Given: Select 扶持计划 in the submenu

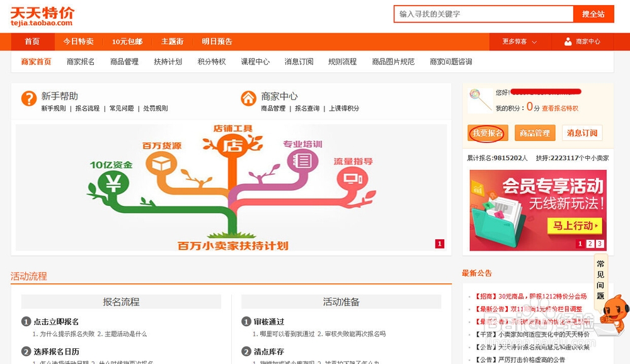Looking at the screenshot, I should 168,62.
